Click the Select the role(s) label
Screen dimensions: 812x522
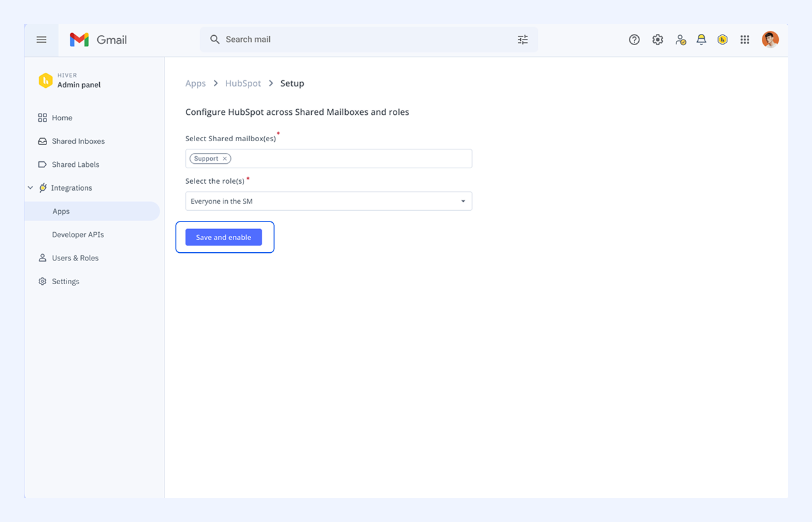(x=215, y=181)
